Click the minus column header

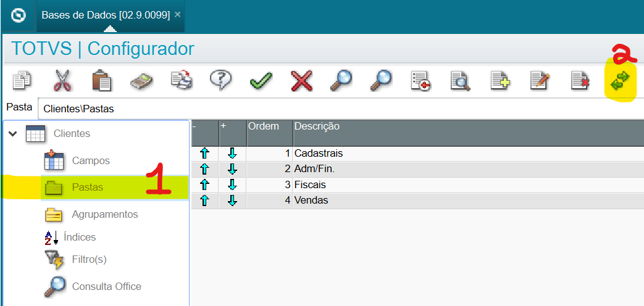[205, 133]
